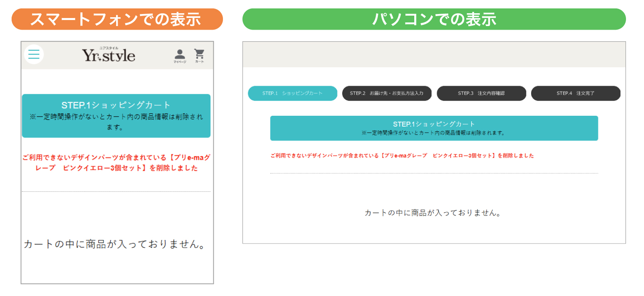Image resolution: width=644 pixels, height=296 pixels.
Task: Click the teal STEP.1 banner in PC view
Action: (434, 128)
